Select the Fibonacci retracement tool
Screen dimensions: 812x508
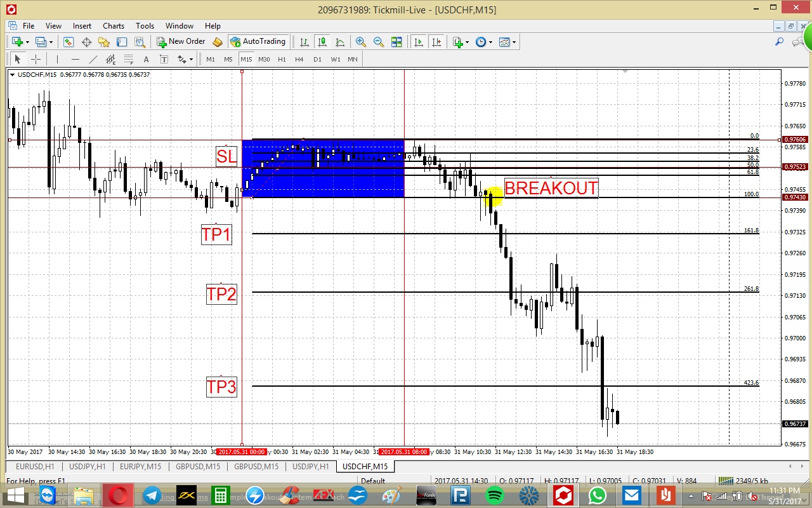(129, 59)
